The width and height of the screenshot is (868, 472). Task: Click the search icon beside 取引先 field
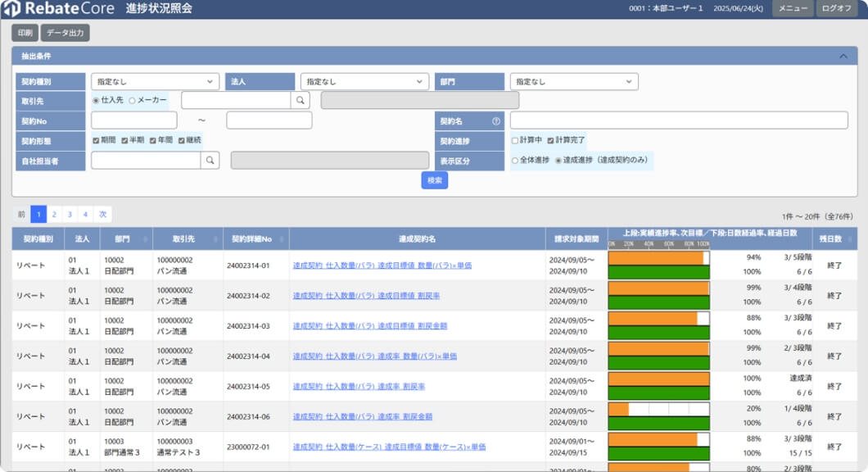(301, 100)
